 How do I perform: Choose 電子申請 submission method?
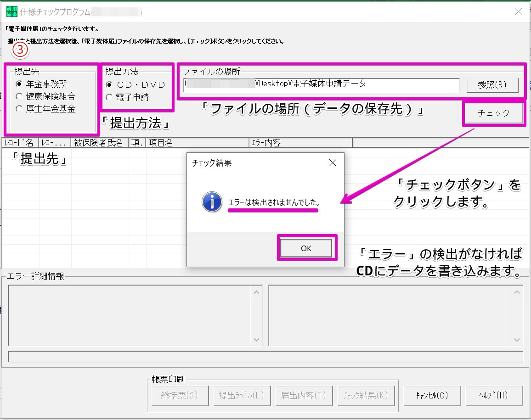(x=109, y=97)
